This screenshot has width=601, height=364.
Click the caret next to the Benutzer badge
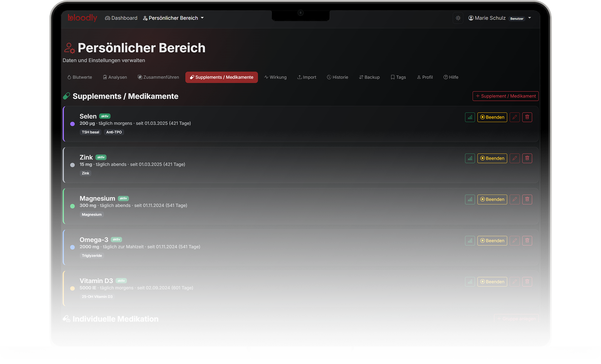coord(529,18)
